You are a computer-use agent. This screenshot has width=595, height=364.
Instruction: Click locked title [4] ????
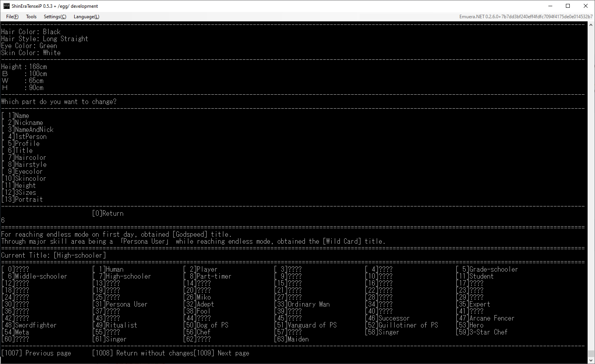(379, 269)
